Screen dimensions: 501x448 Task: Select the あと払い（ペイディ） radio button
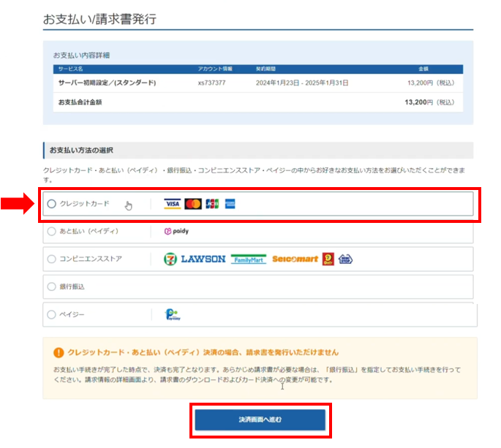51,232
